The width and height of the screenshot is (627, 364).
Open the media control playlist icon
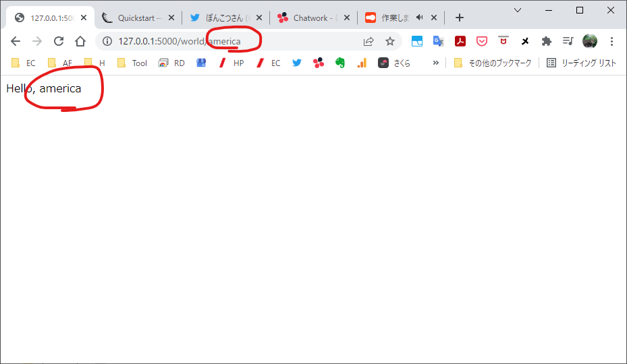point(568,41)
